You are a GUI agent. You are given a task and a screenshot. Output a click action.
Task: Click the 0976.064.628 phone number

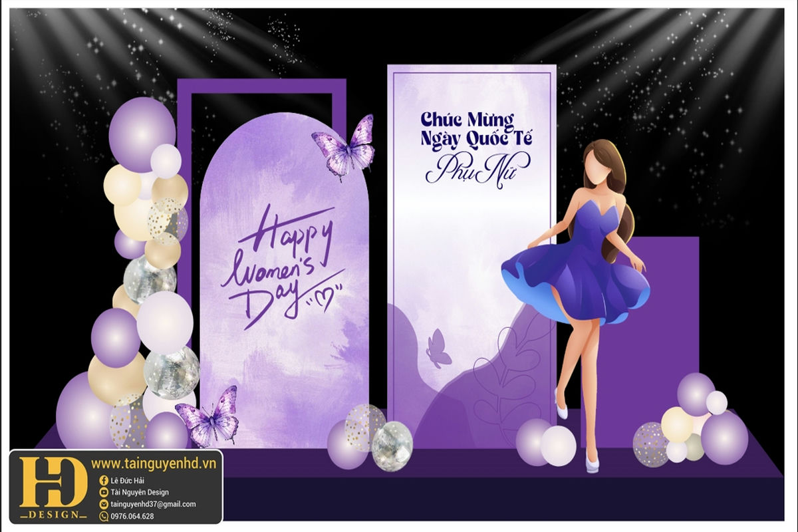(x=132, y=516)
